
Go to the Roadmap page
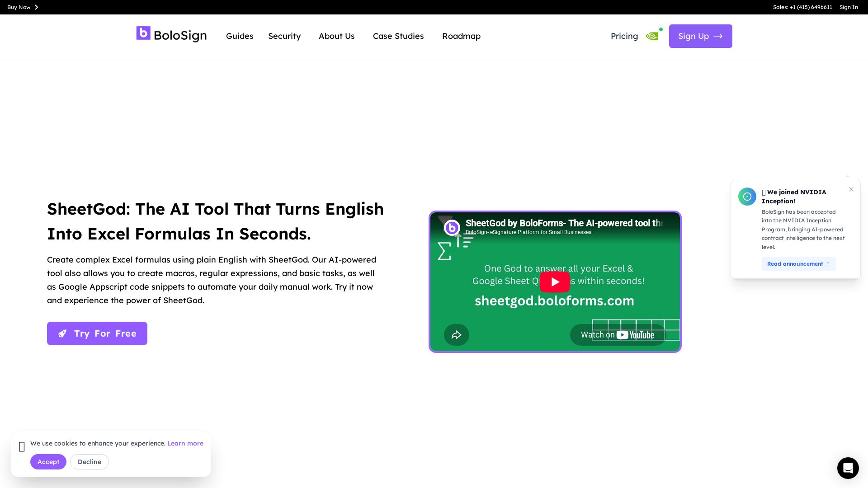click(x=461, y=36)
